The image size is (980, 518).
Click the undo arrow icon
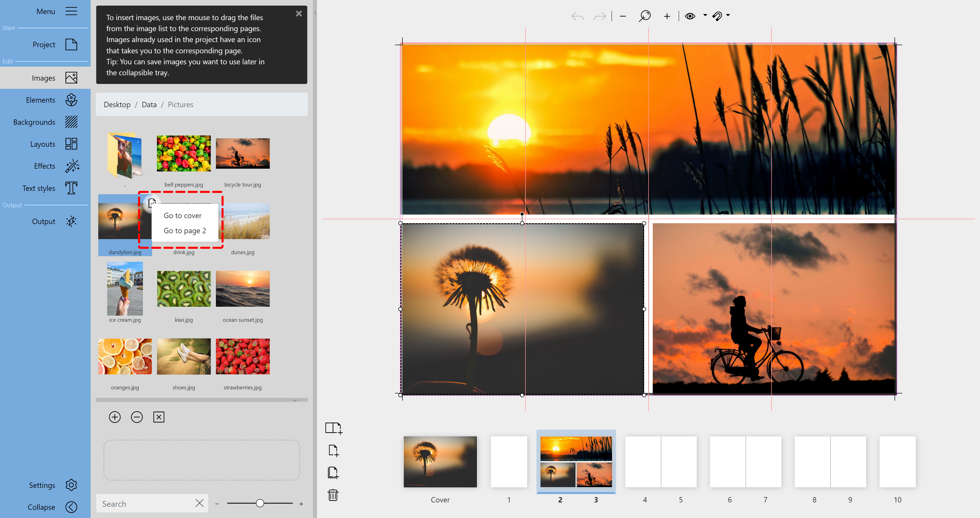tap(577, 16)
